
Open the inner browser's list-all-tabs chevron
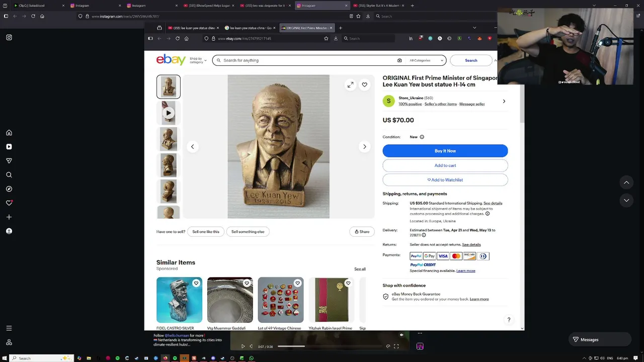(474, 28)
